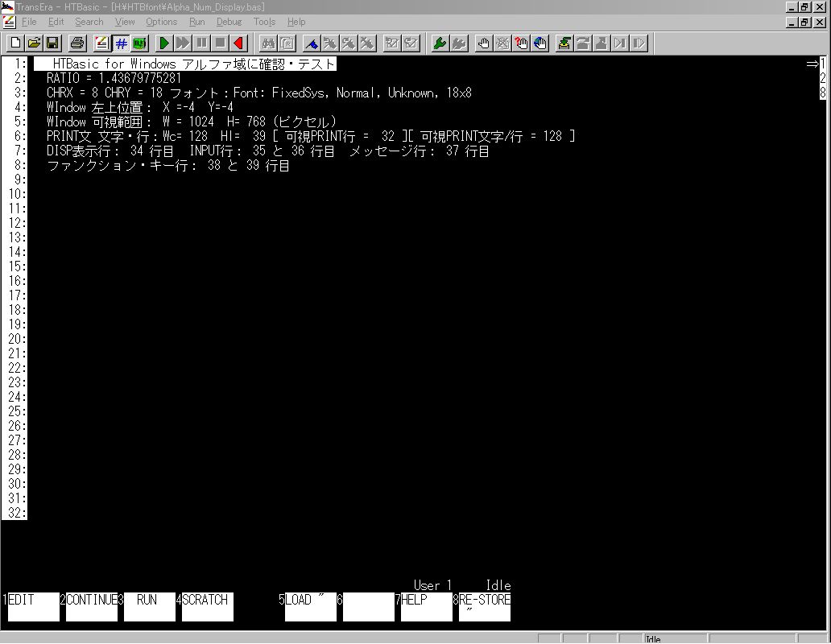831x644 pixels.
Task: Click the 'W = 1024 H= 768' text
Action: 214,122
